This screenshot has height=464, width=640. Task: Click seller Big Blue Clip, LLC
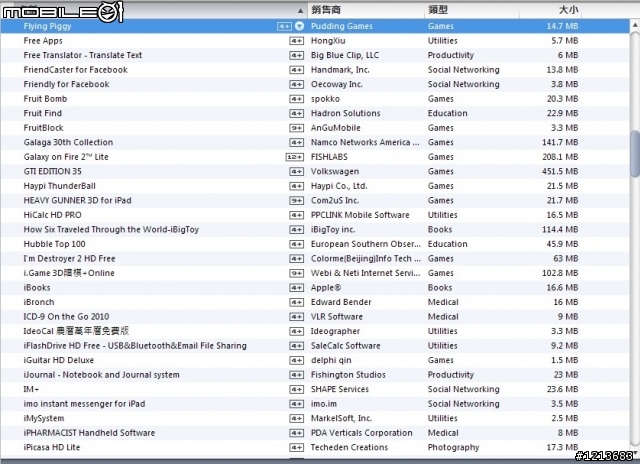click(345, 56)
